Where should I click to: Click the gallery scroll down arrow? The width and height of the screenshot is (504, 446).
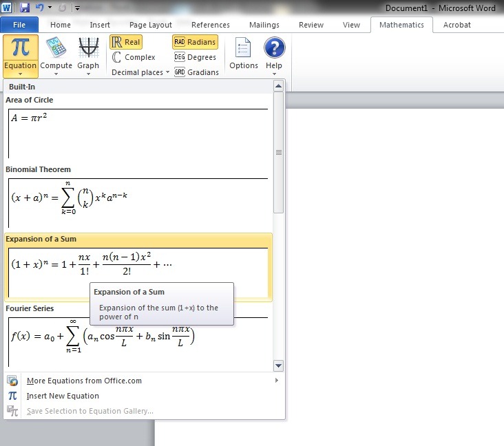(278, 365)
